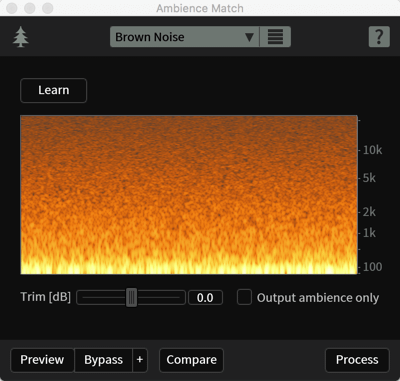
Task: Click the Preview button
Action: point(42,360)
